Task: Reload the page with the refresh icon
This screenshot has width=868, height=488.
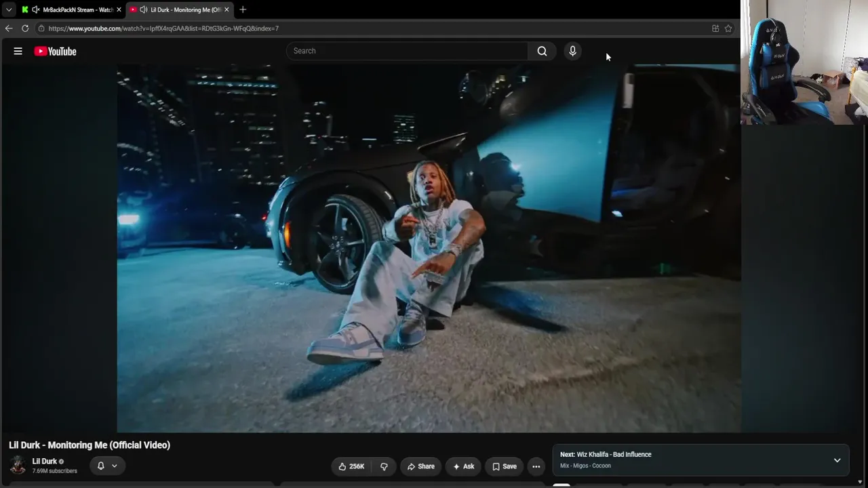Action: 25,28
